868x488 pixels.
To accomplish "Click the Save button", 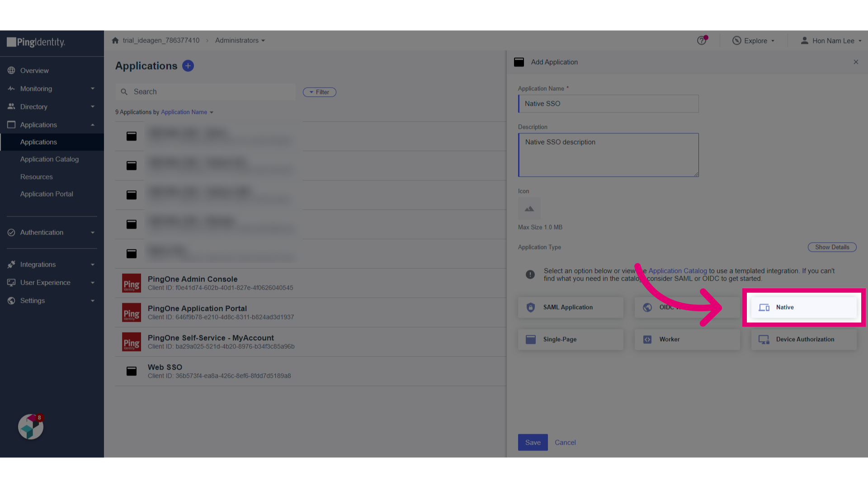I will (533, 442).
